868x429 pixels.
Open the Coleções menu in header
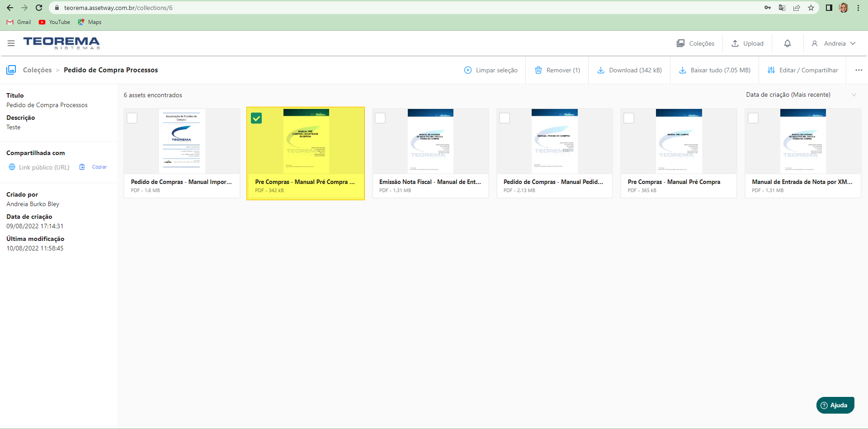point(696,43)
